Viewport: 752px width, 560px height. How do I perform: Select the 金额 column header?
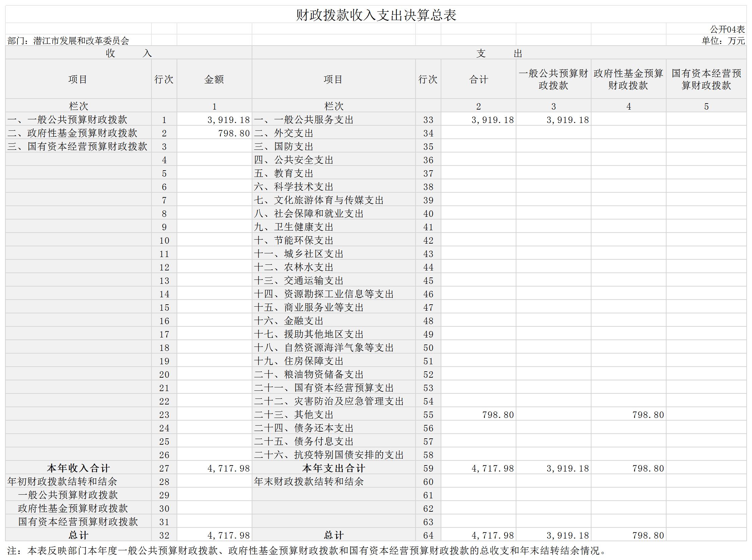(214, 79)
